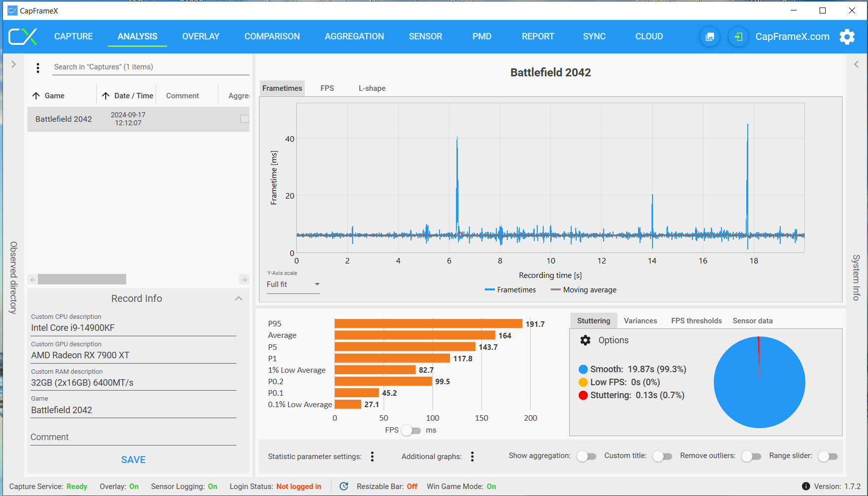Click the CapFrameX CX logo icon
868x496 pixels.
[23, 36]
